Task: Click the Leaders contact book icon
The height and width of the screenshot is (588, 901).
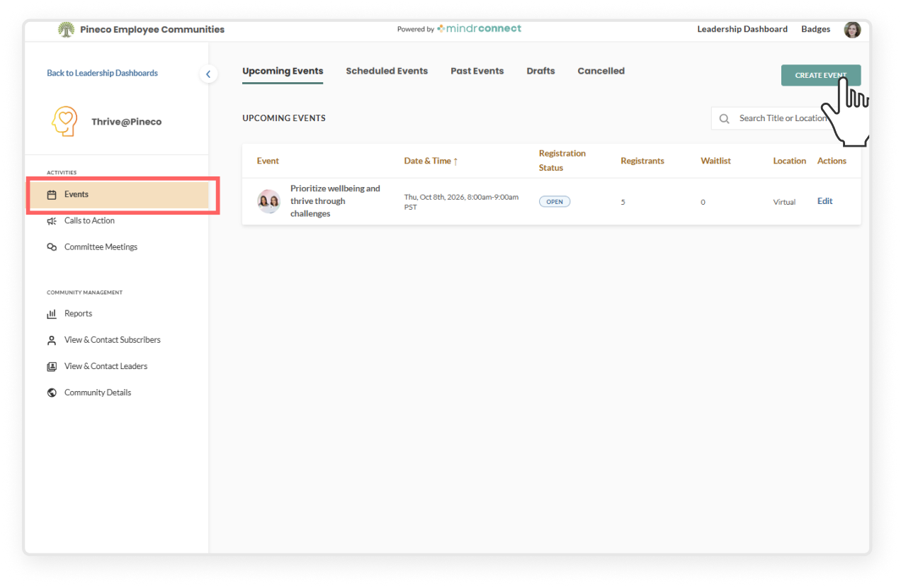Action: tap(52, 366)
